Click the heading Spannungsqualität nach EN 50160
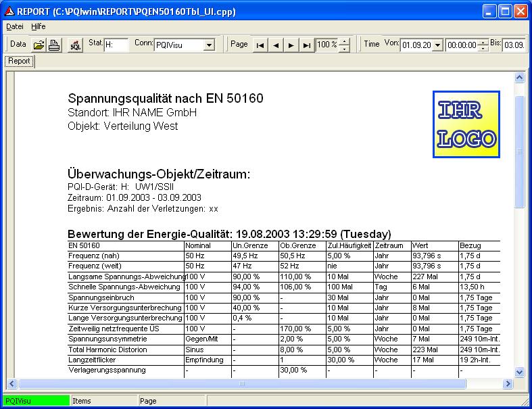 [166, 99]
